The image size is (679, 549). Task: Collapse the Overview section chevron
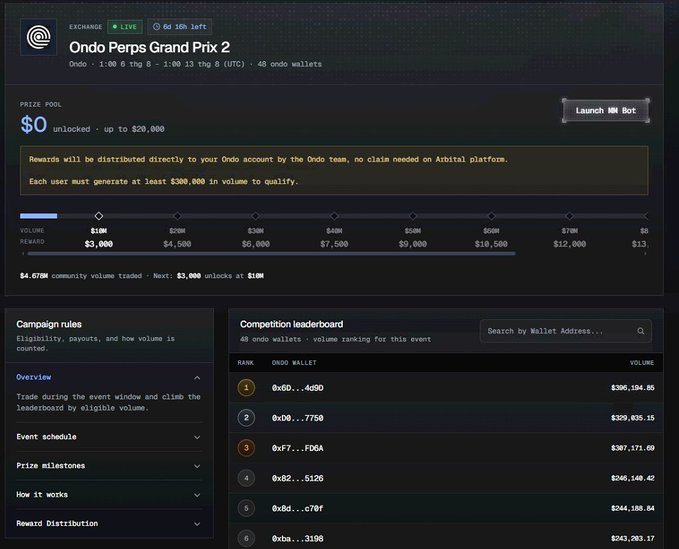(197, 378)
